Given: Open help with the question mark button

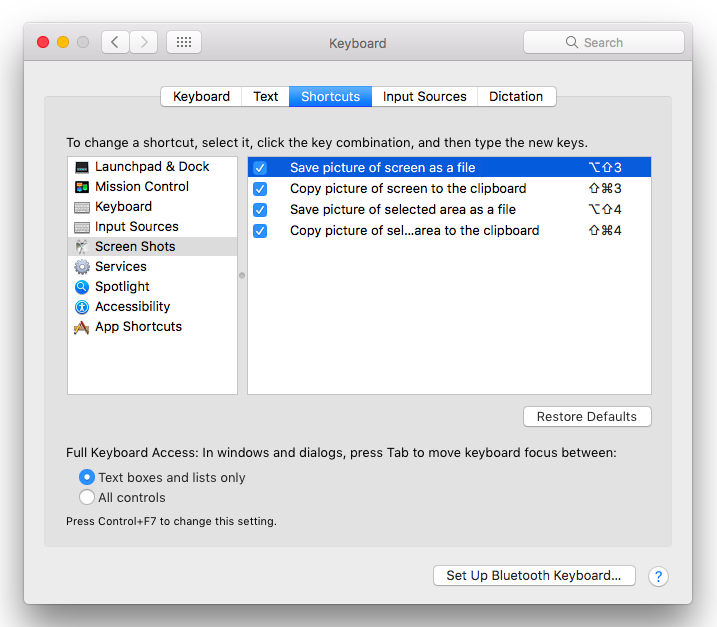Looking at the screenshot, I should [658, 576].
